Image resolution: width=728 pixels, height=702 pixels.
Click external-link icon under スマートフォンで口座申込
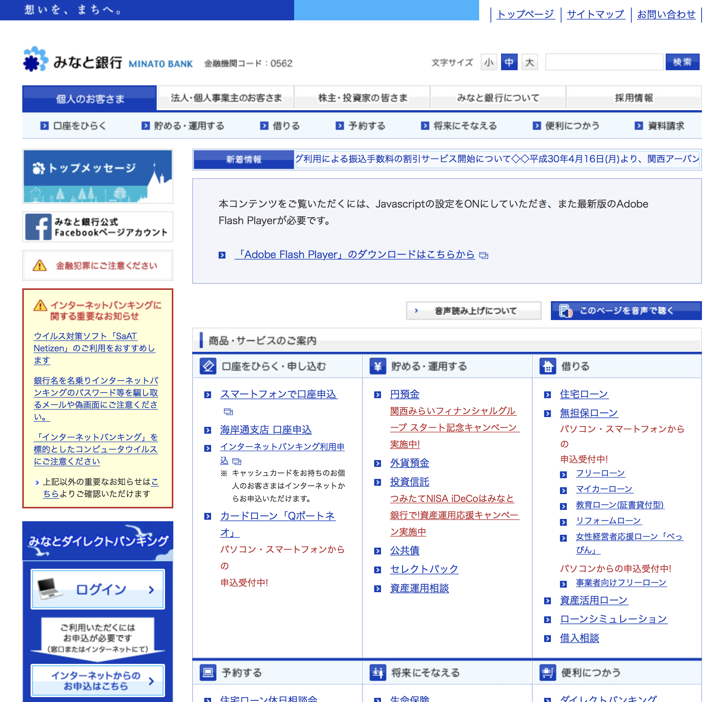coord(228,411)
